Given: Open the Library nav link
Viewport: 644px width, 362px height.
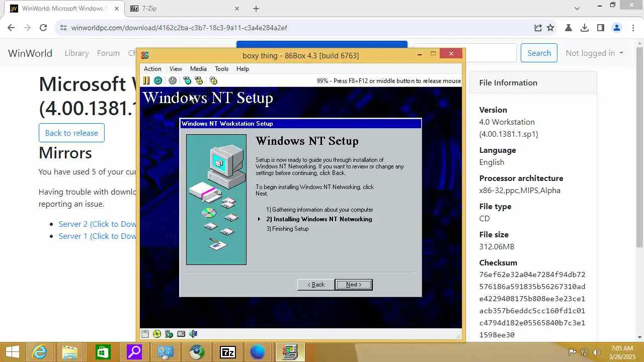Looking at the screenshot, I should [x=76, y=53].
